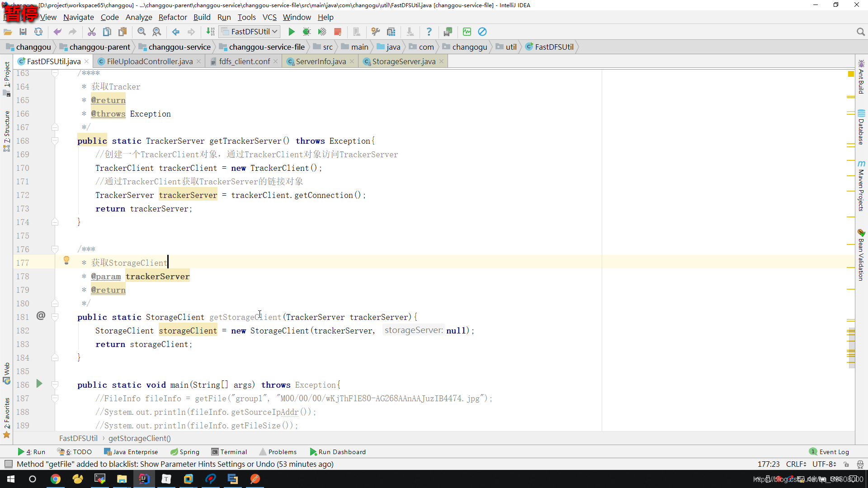Click the yellow inspection status indicator square
Viewport: 868px width, 488px height.
coord(851,74)
